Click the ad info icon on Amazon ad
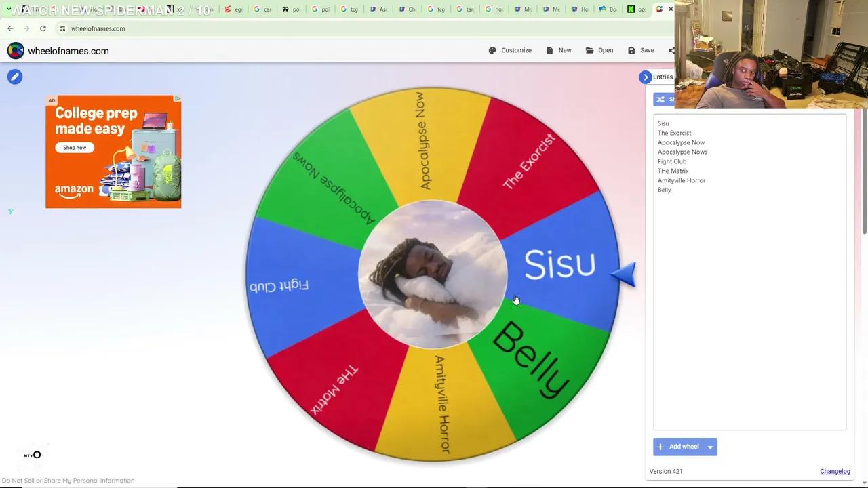 177,99
